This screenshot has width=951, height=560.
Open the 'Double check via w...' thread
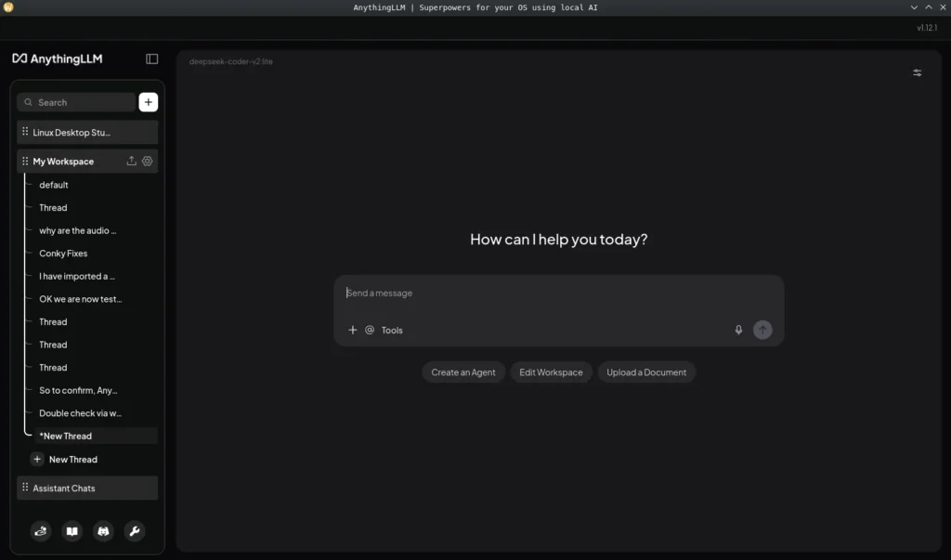(80, 413)
